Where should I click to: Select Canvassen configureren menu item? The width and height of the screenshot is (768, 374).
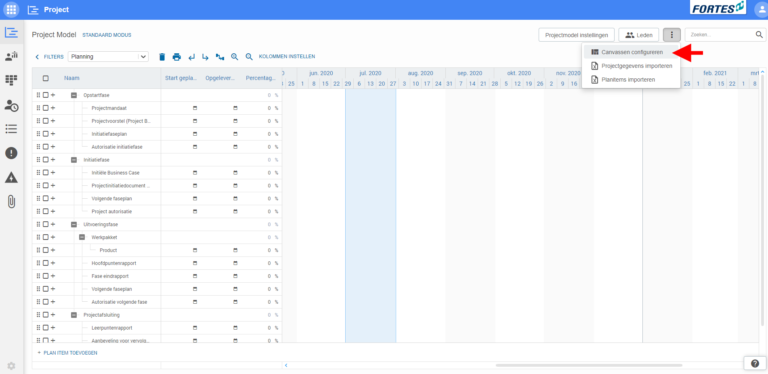[x=631, y=52]
